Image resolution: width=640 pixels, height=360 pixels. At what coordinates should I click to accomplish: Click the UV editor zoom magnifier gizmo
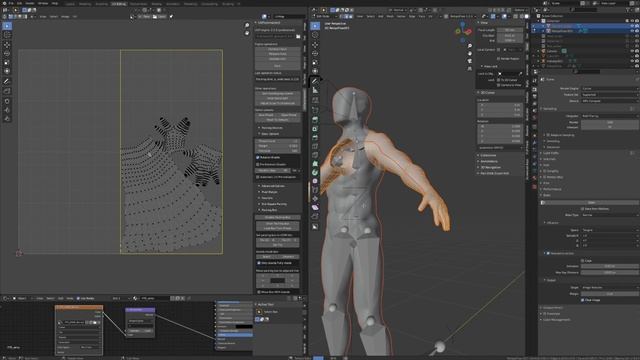pyautogui.click(x=247, y=25)
